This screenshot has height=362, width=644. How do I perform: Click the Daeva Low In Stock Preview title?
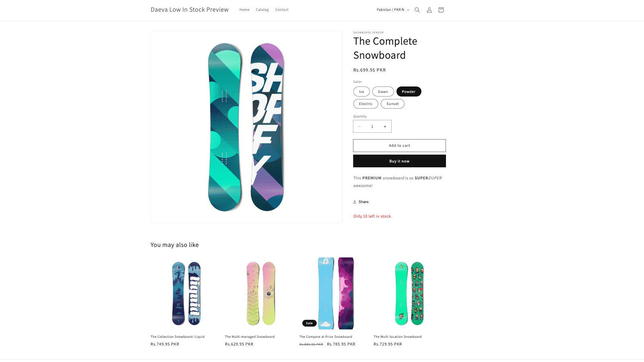tap(190, 10)
